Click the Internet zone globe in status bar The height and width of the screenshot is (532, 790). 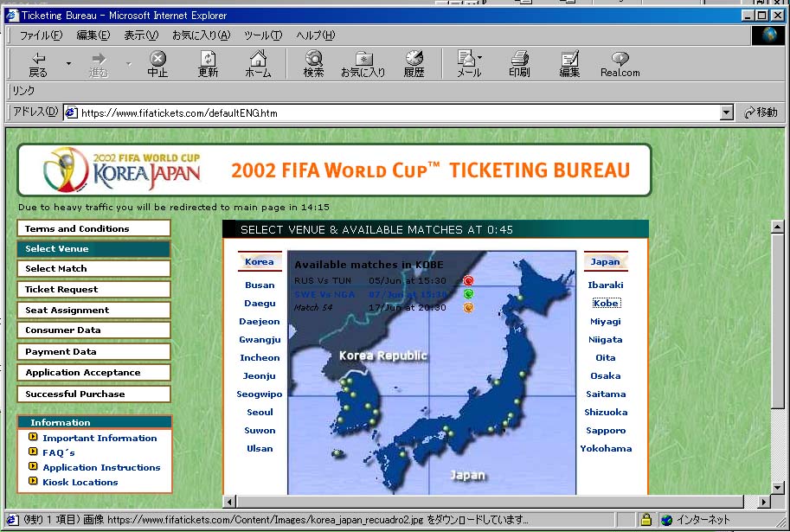(667, 519)
